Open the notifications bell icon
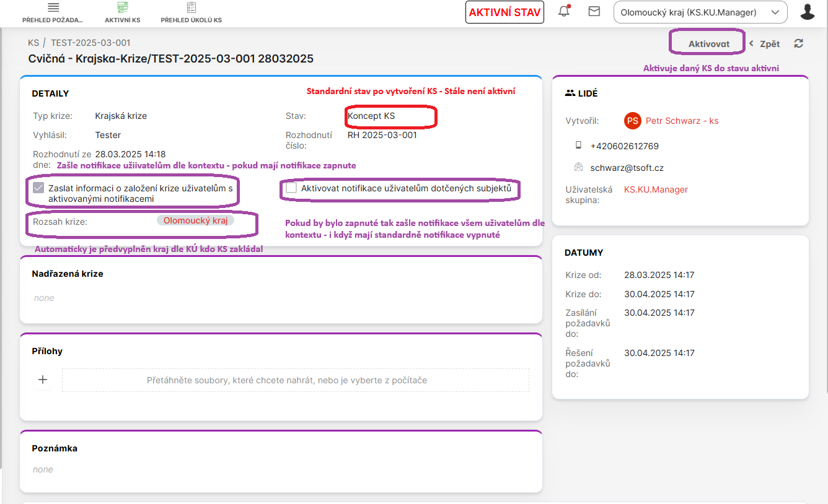 point(564,11)
